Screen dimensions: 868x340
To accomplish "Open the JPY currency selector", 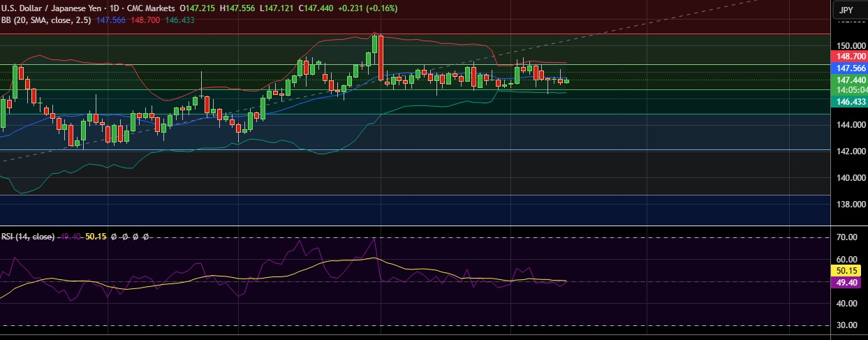I will point(846,10).
